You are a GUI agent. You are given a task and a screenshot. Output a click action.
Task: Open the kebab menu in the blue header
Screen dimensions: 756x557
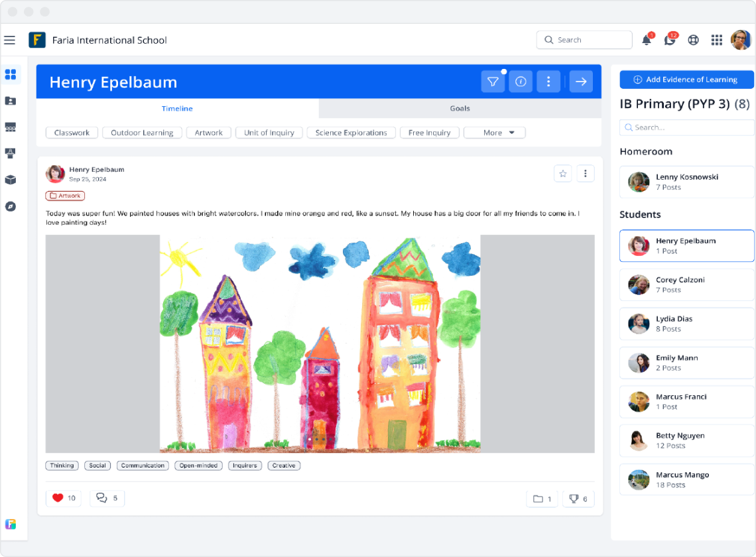(548, 81)
